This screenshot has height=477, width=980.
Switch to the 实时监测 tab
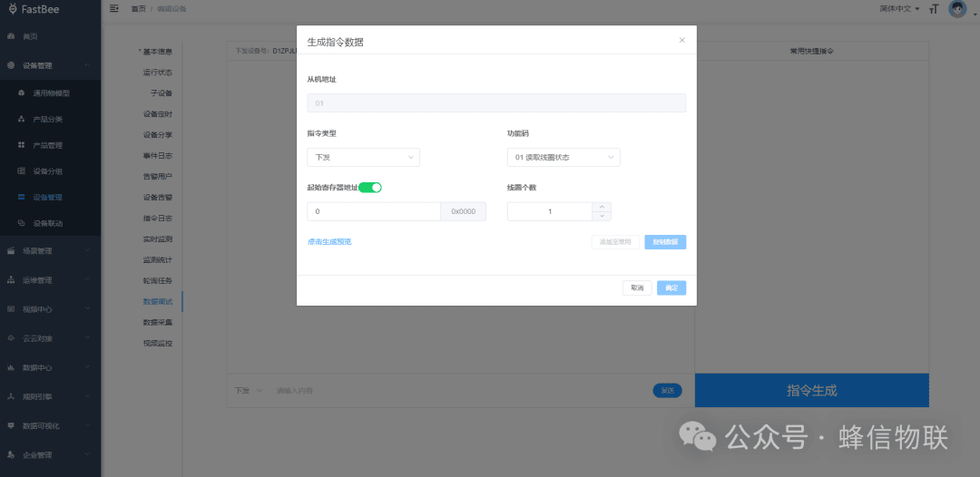coord(158,239)
